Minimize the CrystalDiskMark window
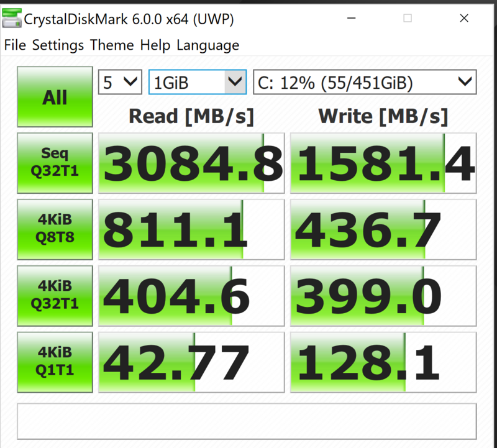 point(351,18)
